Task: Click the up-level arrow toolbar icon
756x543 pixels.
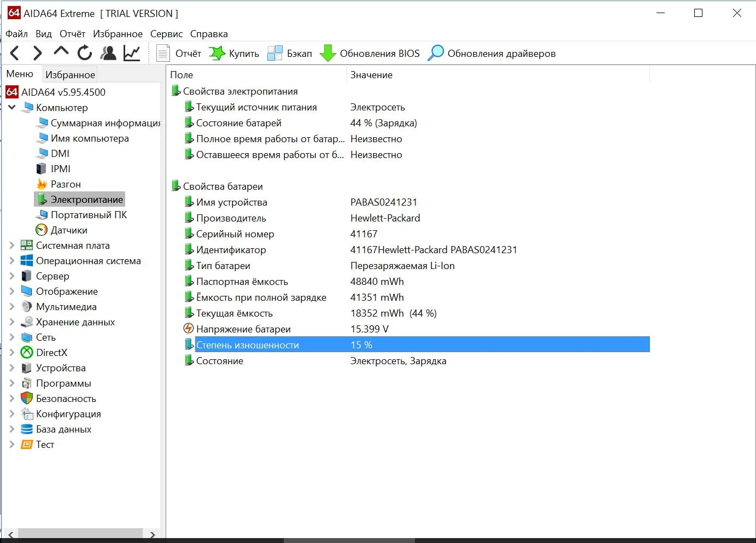Action: 61,51
